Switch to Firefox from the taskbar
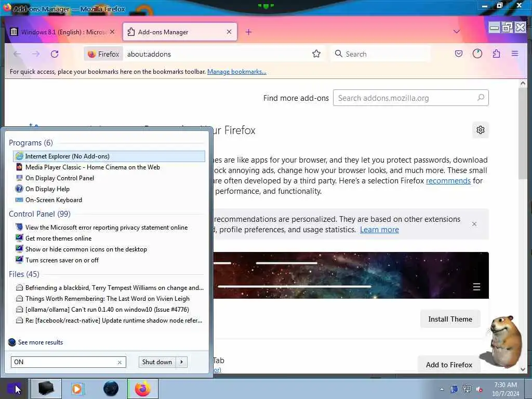 coord(142,389)
